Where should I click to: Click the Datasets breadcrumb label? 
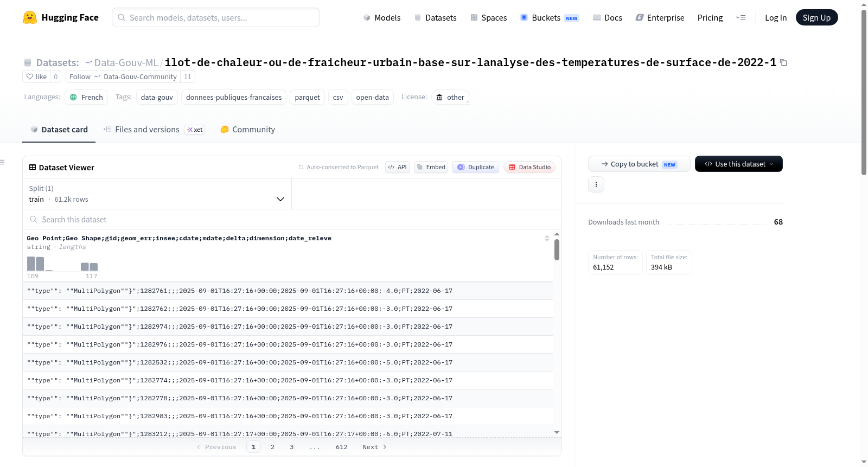58,63
